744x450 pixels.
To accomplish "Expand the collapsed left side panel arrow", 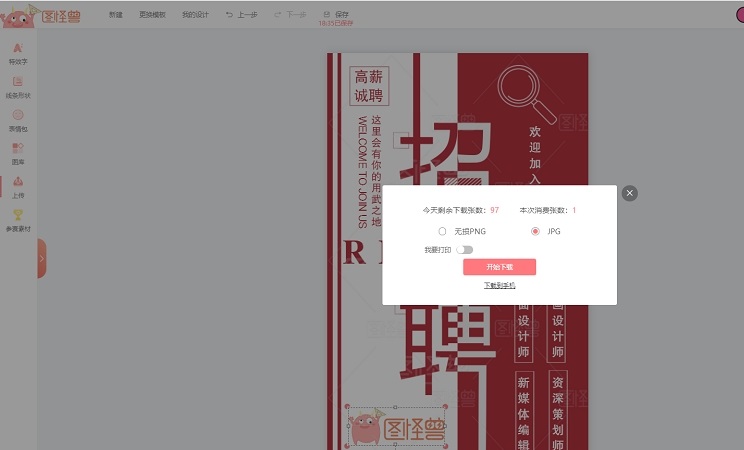I will tap(41, 259).
